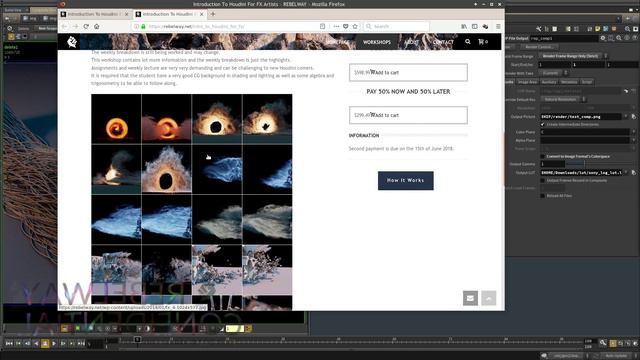Screen dimensions: 640x360
Task: Show Firefox sidebars icon
Action: pos(474,26)
